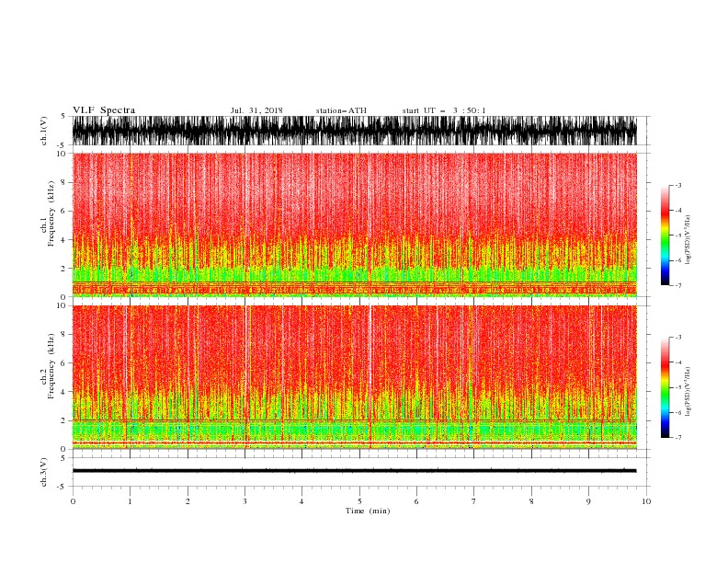Image resolution: width=728 pixels, height=563 pixels.
Task: Click the 'ch.1(V)' waveform axis label
Action: [44, 131]
